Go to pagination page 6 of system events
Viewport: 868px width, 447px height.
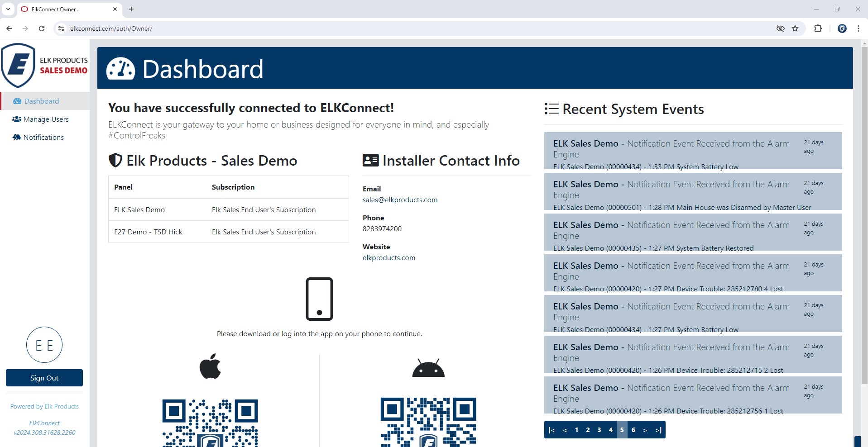pyautogui.click(x=633, y=430)
